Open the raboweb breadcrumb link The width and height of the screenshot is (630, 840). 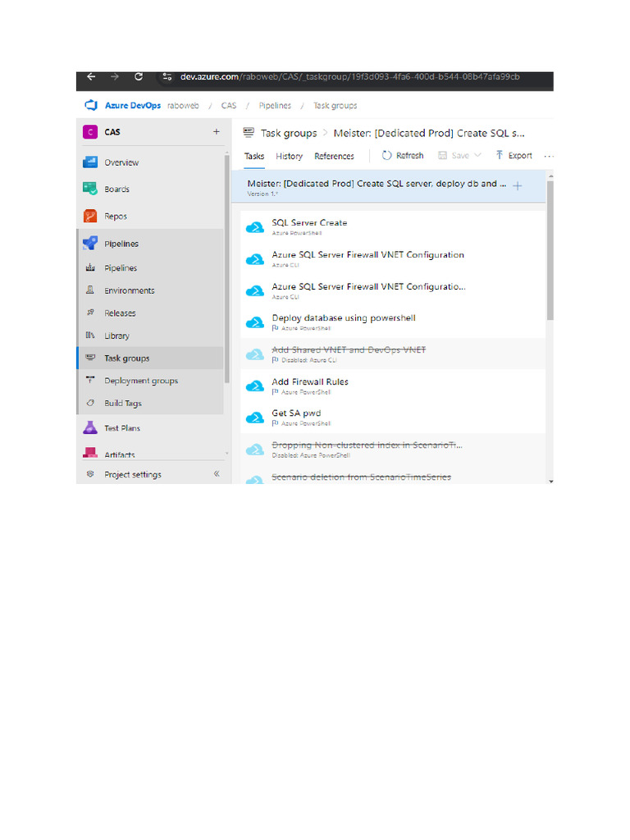tap(183, 106)
